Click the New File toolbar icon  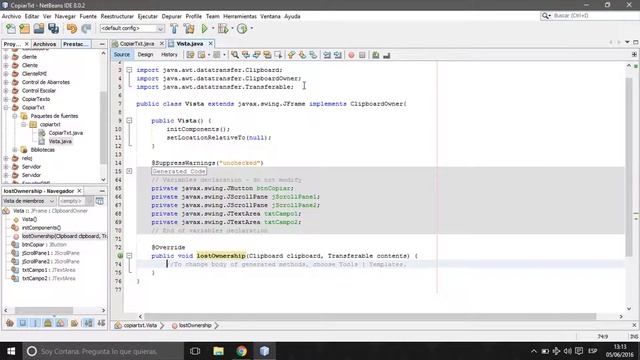click(x=11, y=29)
